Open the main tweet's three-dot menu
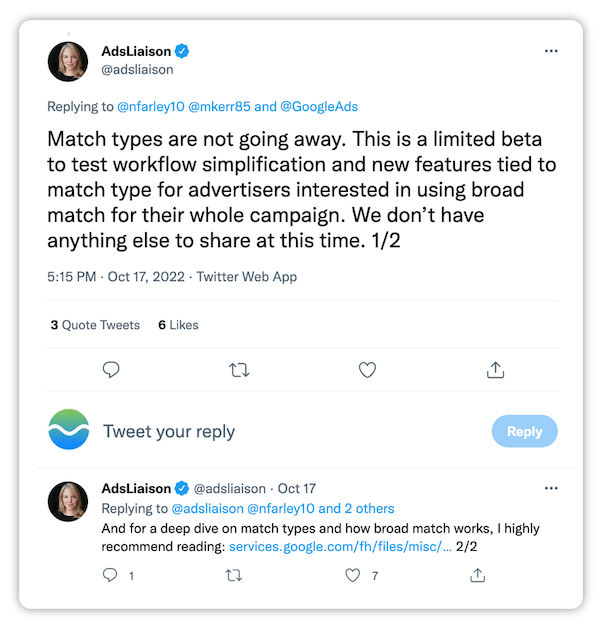 pyautogui.click(x=550, y=51)
